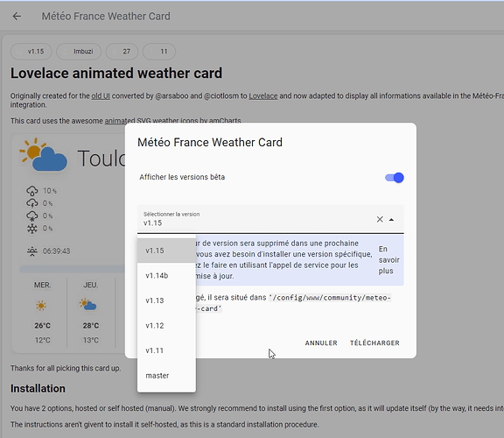Click the 28°C high temperature
Viewport: 504px width, 438px height.
pos(91,326)
